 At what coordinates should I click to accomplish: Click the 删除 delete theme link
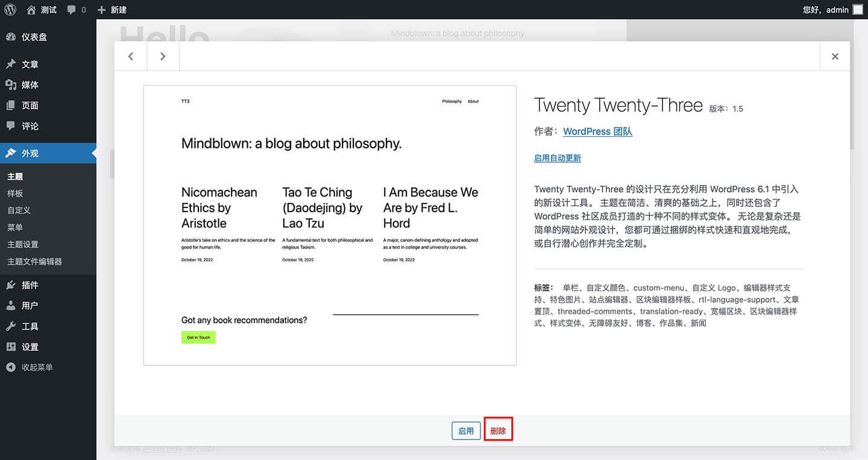point(498,431)
